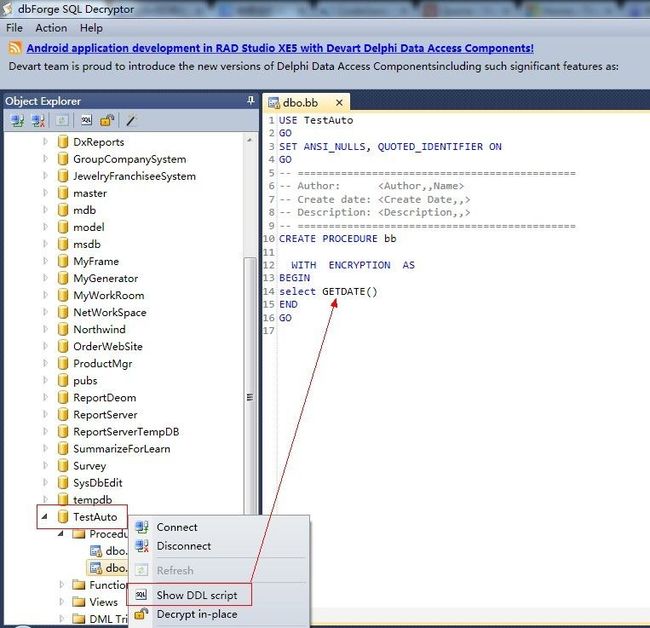Image resolution: width=650 pixels, height=628 pixels.
Task: Click the Northwind database cylinder icon
Action: tap(63, 329)
